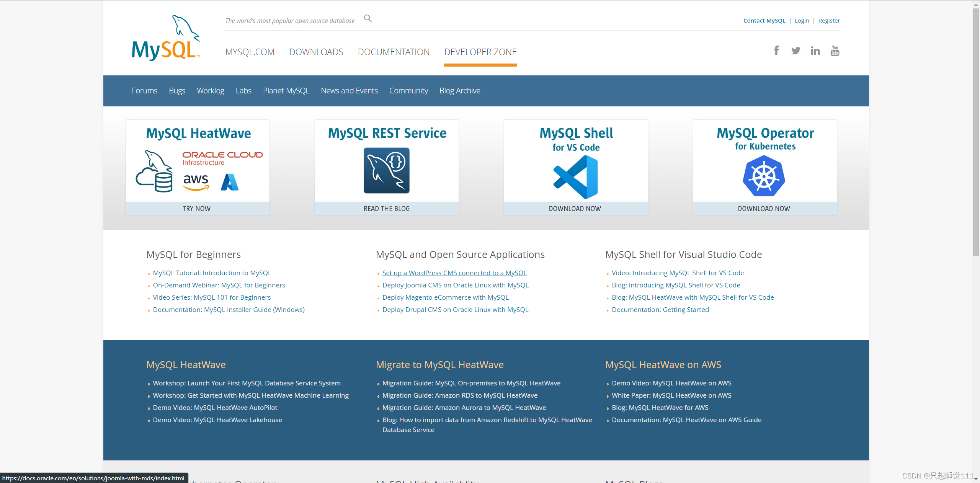Open Blog Archive menu item
980x483 pixels.
pos(460,91)
